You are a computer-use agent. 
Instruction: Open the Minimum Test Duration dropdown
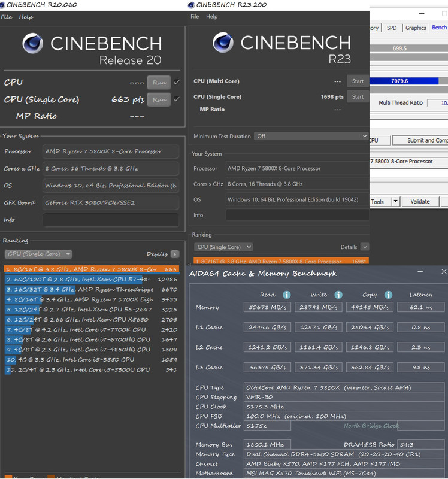coord(311,136)
